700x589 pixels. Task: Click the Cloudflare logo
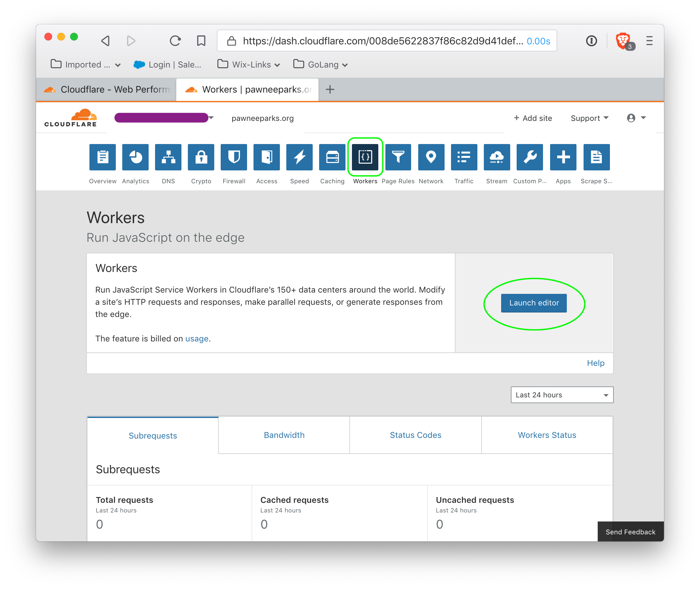pyautogui.click(x=70, y=118)
